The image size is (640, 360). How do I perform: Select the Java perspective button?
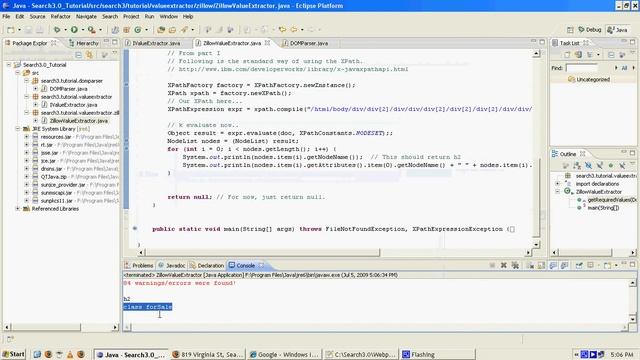617,30
